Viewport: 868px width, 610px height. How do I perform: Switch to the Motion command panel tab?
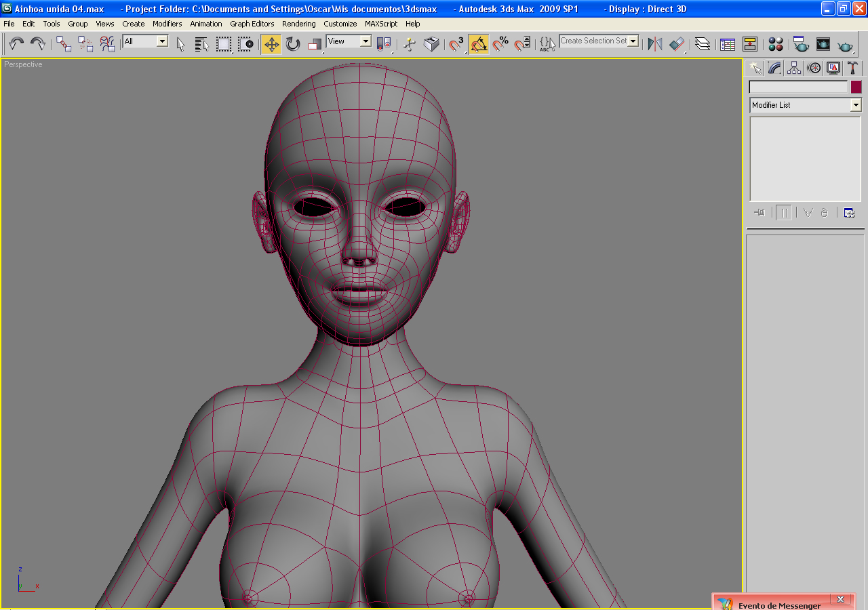pyautogui.click(x=814, y=68)
